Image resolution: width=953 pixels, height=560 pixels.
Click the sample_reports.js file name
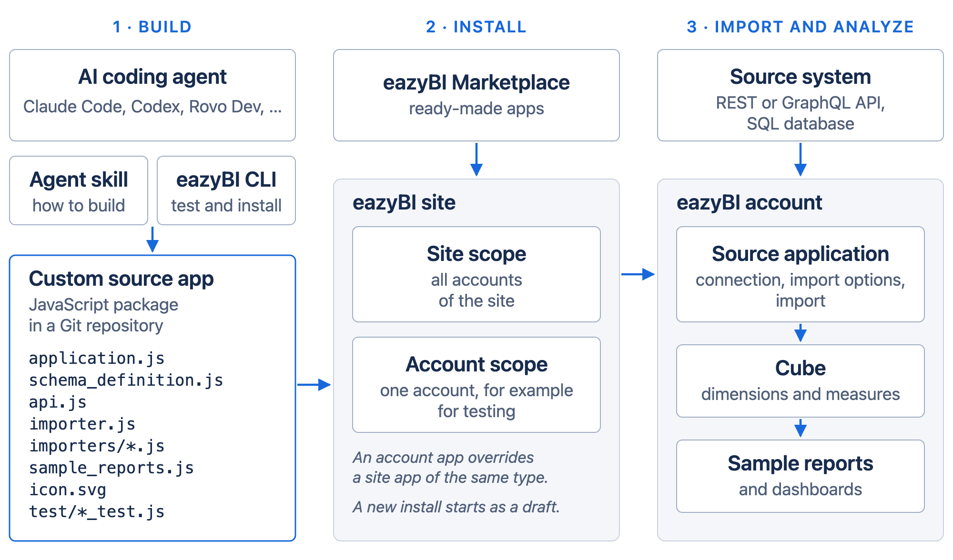pos(111,468)
